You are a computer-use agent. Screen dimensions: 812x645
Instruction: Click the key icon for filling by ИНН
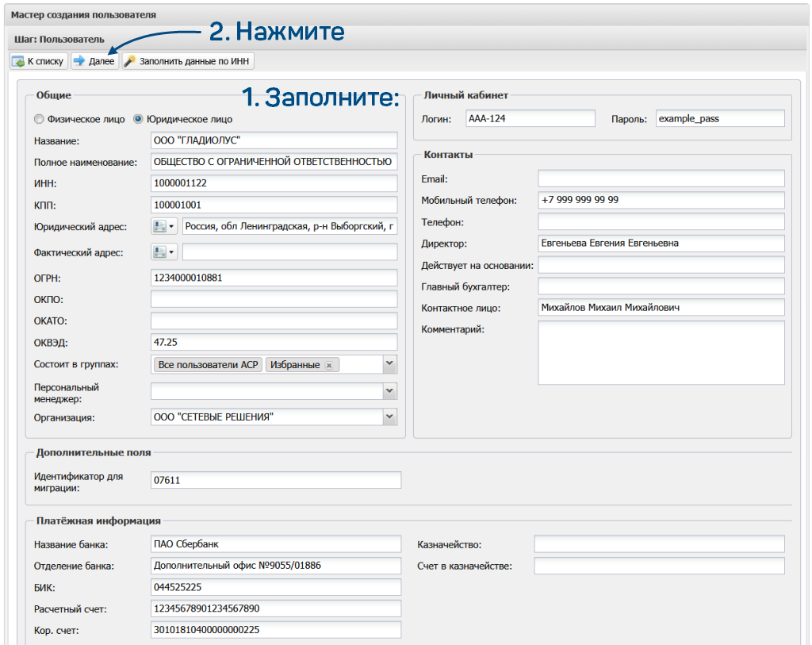130,61
